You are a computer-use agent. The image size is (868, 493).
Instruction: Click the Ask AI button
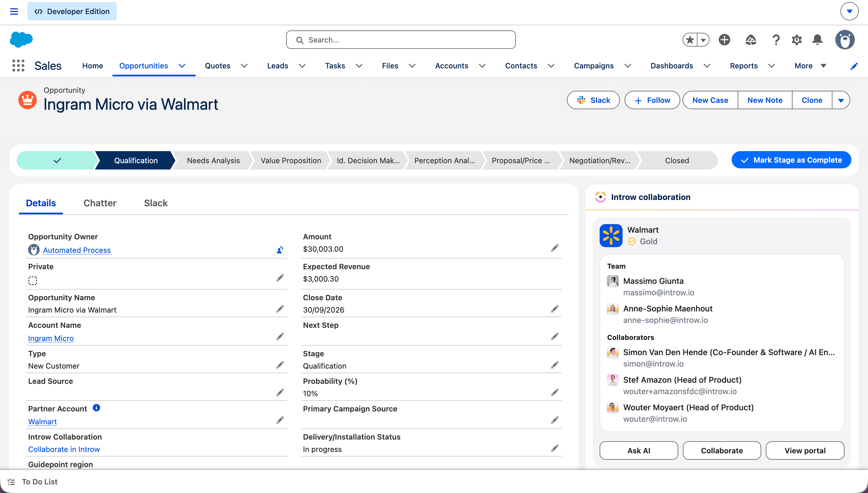pos(639,451)
